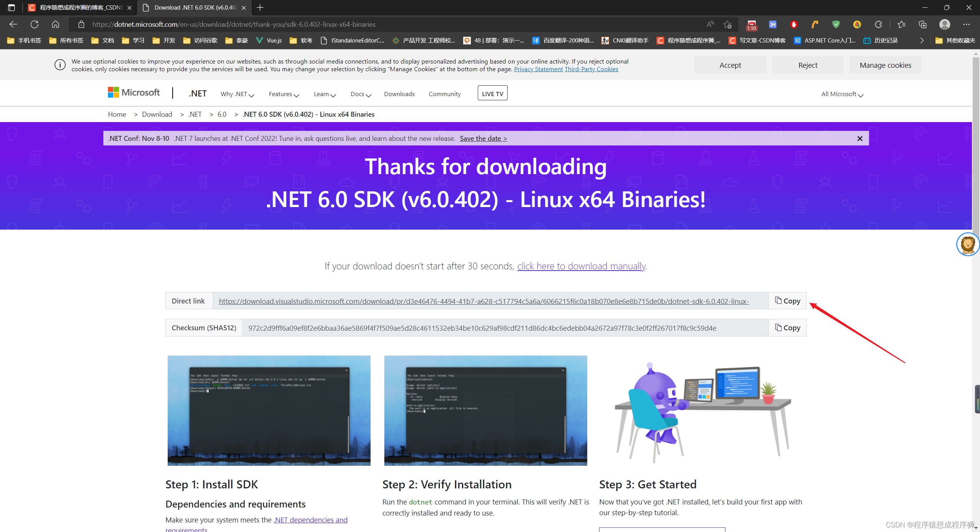Click the browser Collections icon

[x=923, y=24]
